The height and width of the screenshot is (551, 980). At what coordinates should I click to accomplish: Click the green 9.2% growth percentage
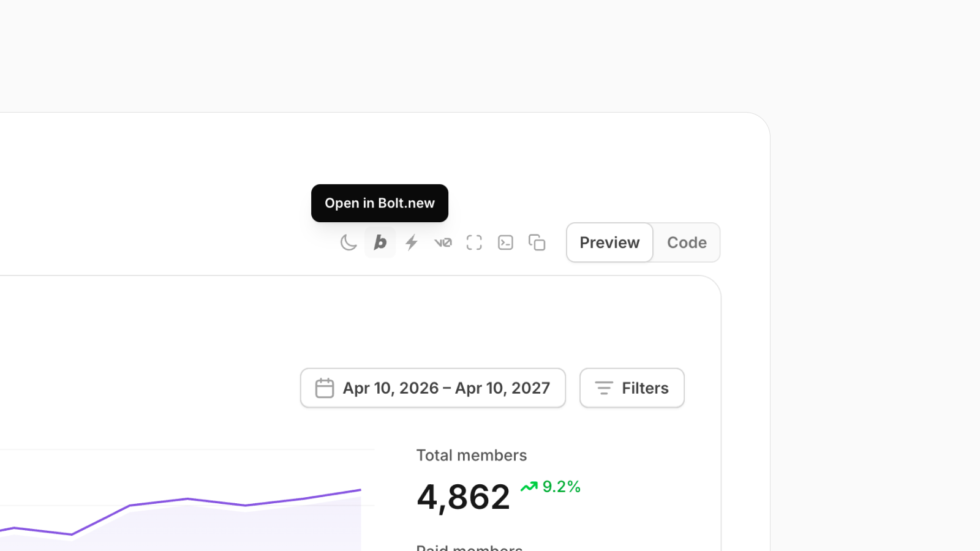click(561, 487)
